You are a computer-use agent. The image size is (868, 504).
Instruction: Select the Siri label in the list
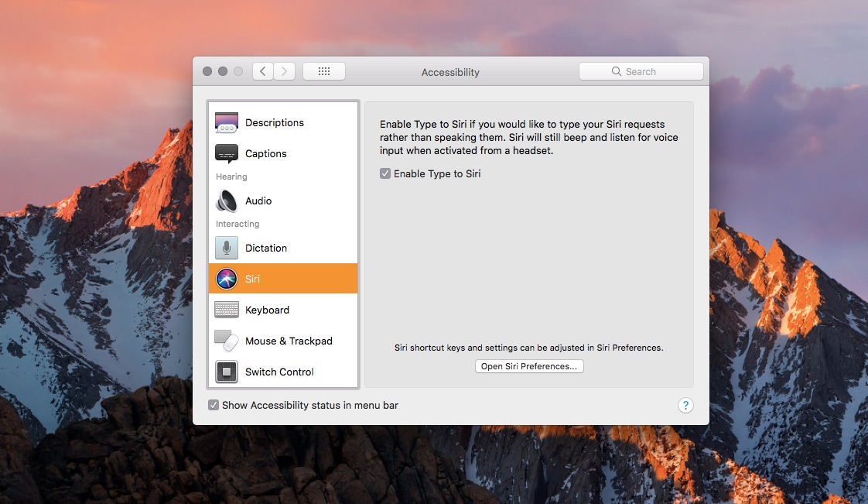coord(252,279)
